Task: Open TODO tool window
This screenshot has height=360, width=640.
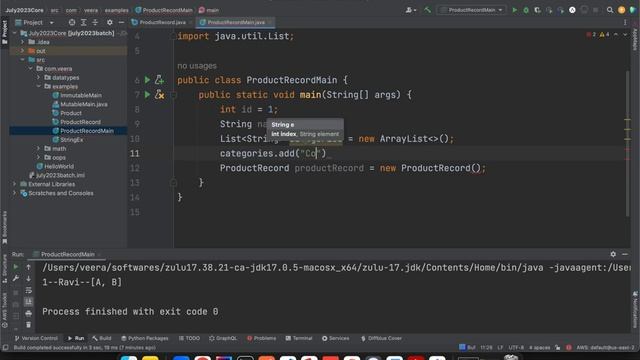Action: point(189,338)
